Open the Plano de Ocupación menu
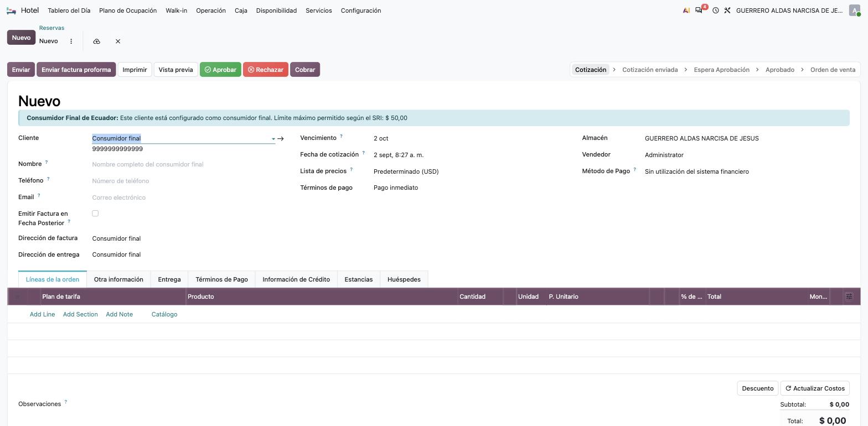The image size is (868, 426). click(128, 11)
